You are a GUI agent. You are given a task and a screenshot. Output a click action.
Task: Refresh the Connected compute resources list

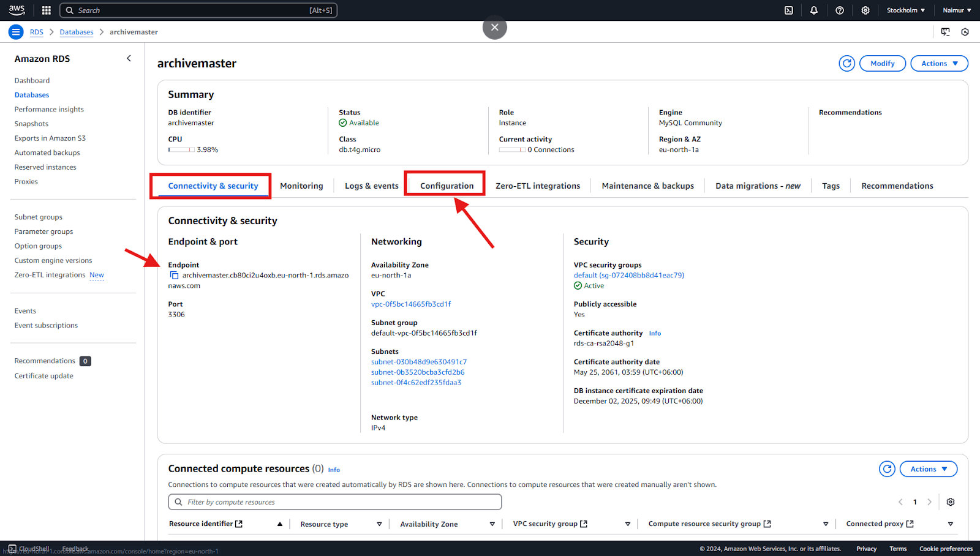click(x=887, y=469)
